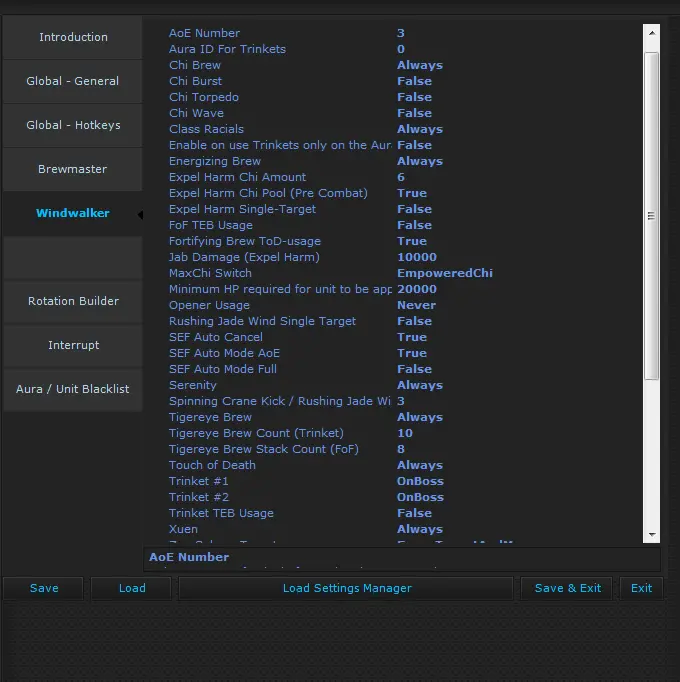Change Trinket #2 value OnBoss
680x682 pixels.
420,497
